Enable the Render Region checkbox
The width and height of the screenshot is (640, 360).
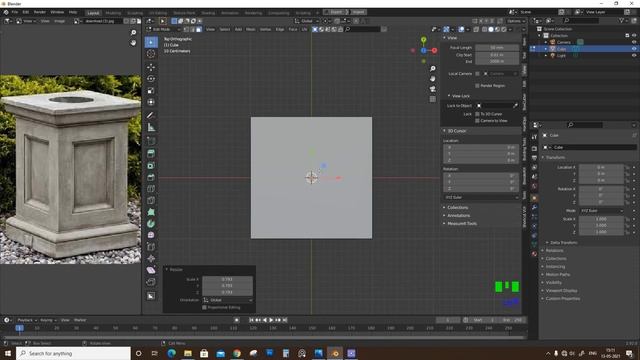477,86
